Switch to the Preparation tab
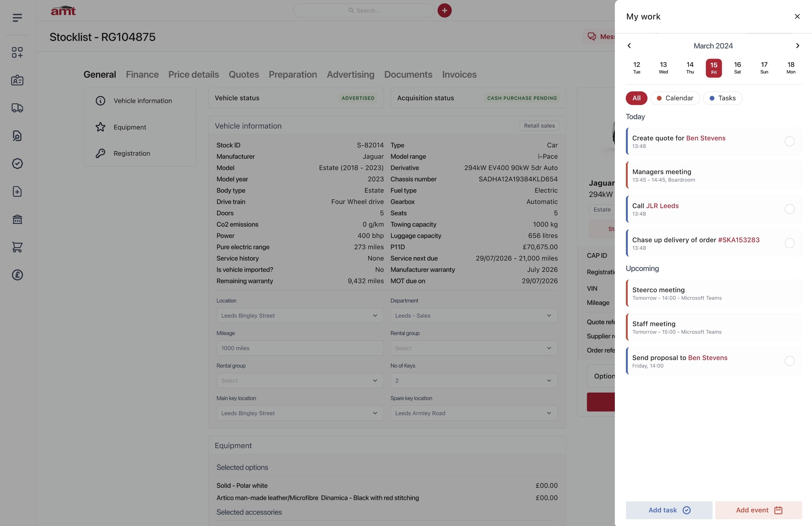The height and width of the screenshot is (526, 812). tap(293, 74)
